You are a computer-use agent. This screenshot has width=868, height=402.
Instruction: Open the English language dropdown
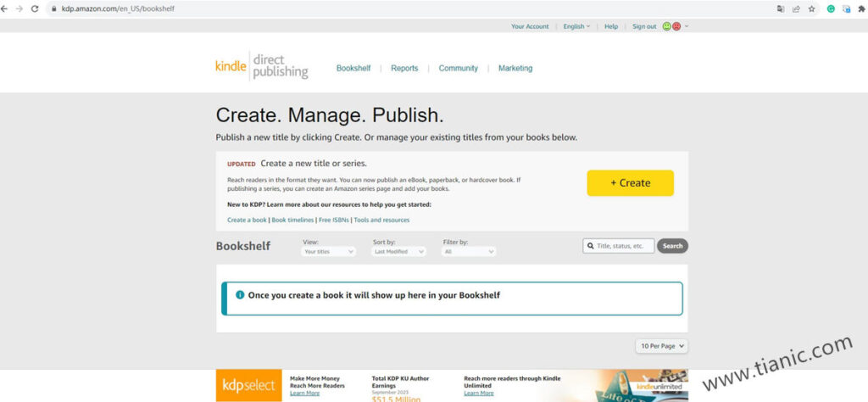pos(576,26)
